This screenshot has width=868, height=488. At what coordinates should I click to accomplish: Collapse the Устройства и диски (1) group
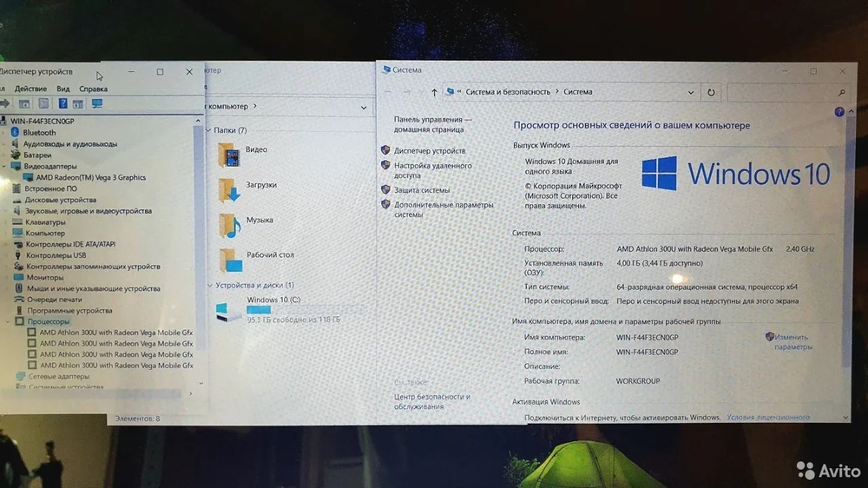coord(210,286)
